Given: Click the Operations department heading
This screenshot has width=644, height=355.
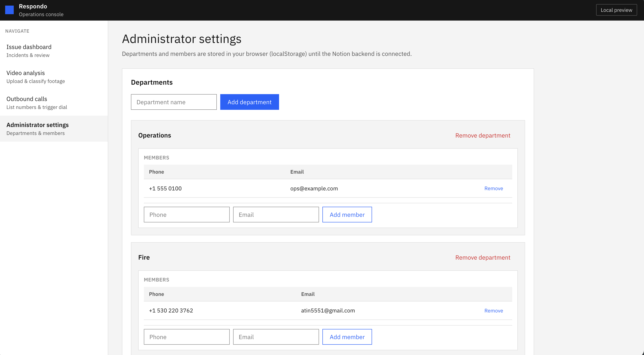Looking at the screenshot, I should pos(155,135).
